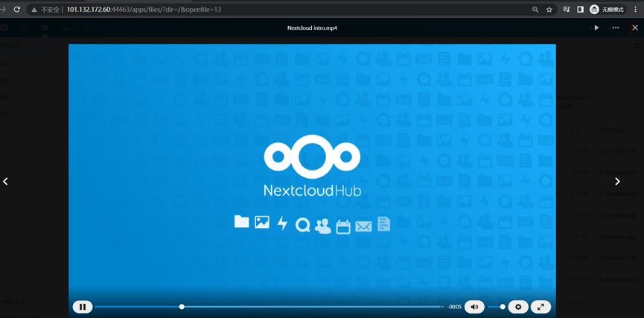Viewport: 644px width, 318px height.
Task: Toggle grid view in the files list
Action: click(636, 46)
